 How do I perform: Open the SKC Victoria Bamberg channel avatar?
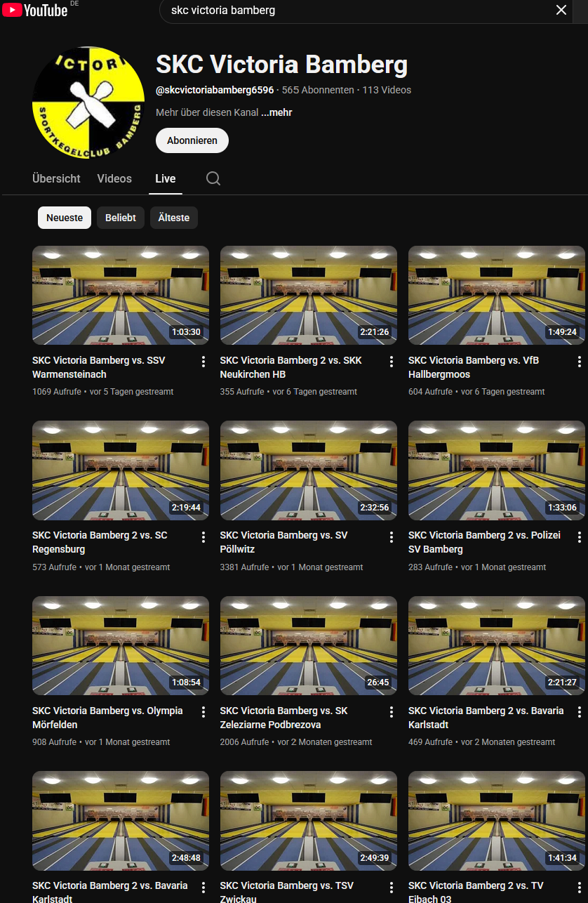(x=88, y=103)
